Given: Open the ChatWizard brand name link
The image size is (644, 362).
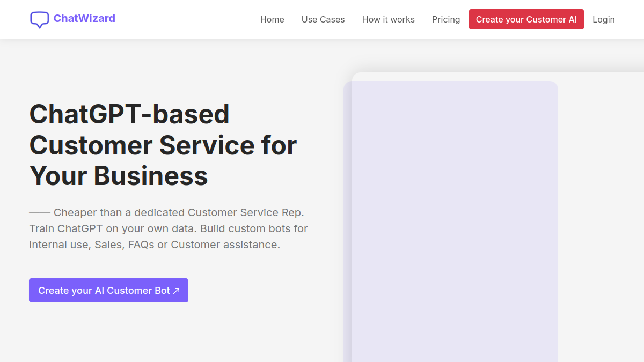Looking at the screenshot, I should click(x=84, y=18).
